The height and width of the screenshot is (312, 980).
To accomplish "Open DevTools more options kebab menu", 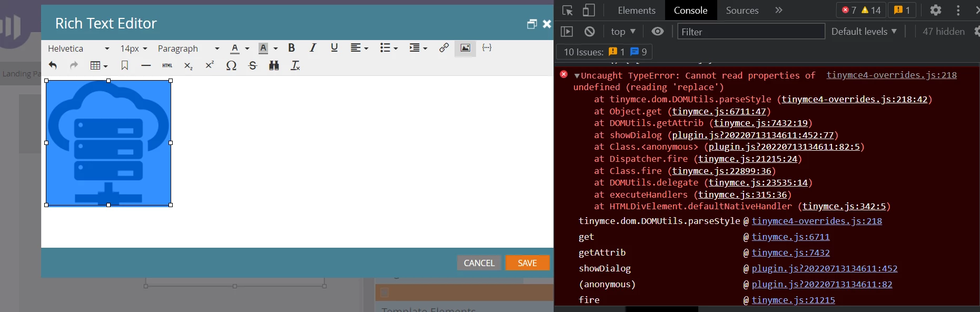I will click(x=958, y=10).
